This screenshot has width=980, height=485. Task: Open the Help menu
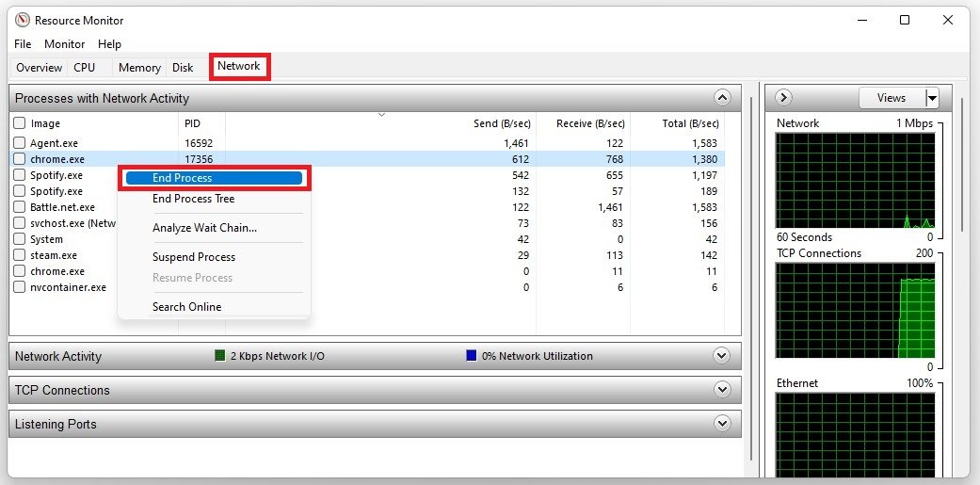pos(109,43)
